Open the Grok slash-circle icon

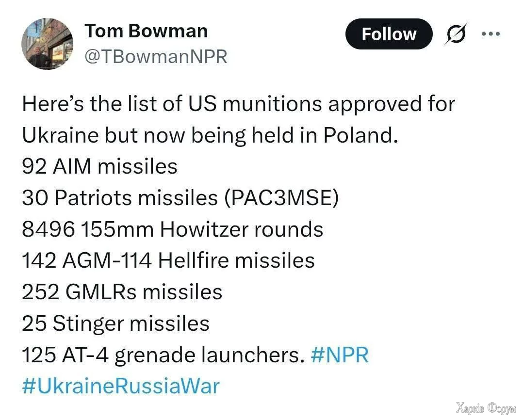[455, 34]
